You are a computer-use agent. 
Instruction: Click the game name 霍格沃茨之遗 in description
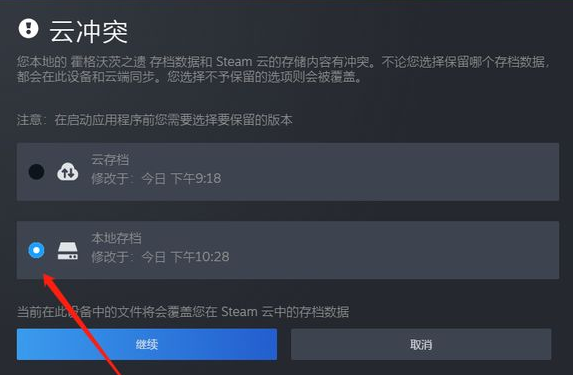point(108,62)
